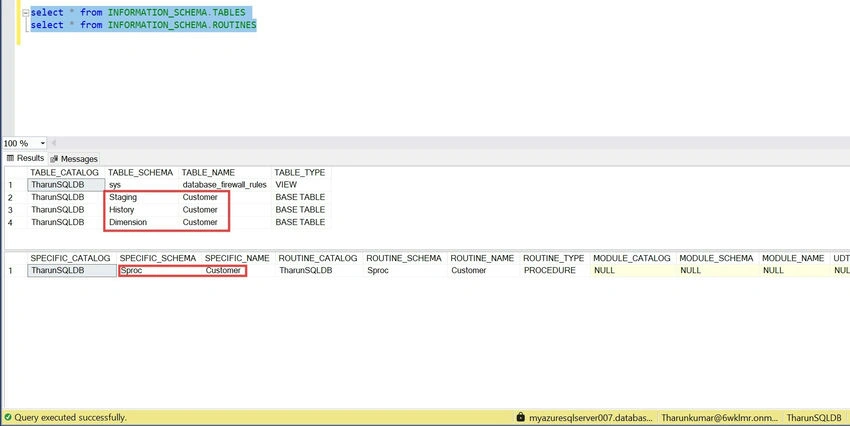Select the ROUTINE_CATALOG column header
Viewport: 850px width, 426px height.
[318, 258]
